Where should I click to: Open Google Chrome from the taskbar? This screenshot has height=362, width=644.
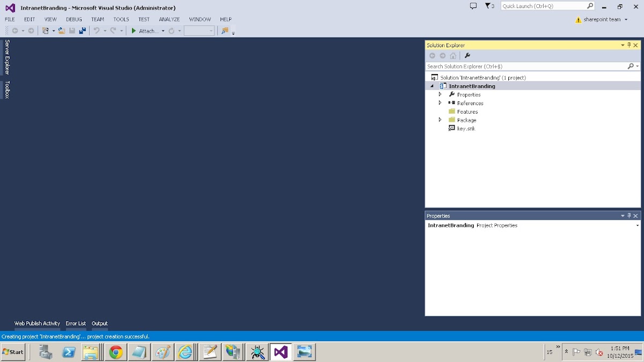[x=116, y=352]
